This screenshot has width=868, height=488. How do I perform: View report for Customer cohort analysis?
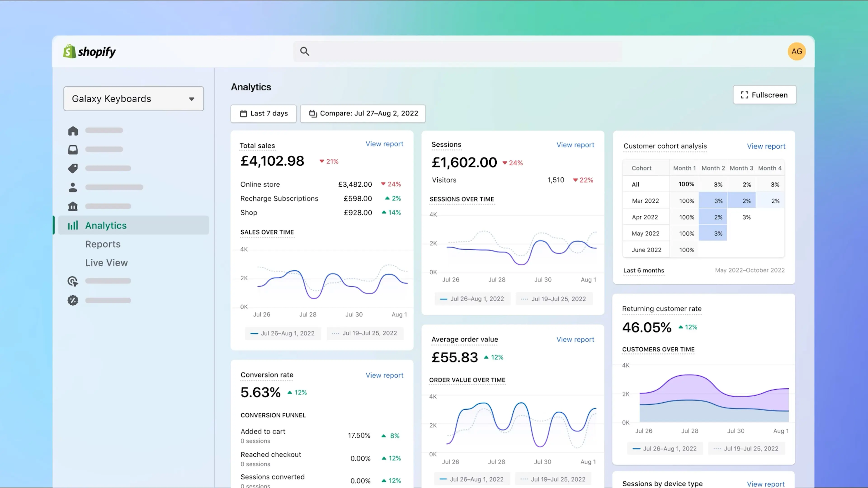(766, 146)
